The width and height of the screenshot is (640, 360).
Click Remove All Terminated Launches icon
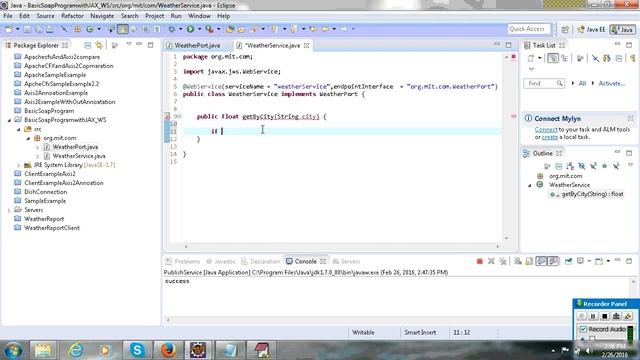pyautogui.click(x=503, y=261)
